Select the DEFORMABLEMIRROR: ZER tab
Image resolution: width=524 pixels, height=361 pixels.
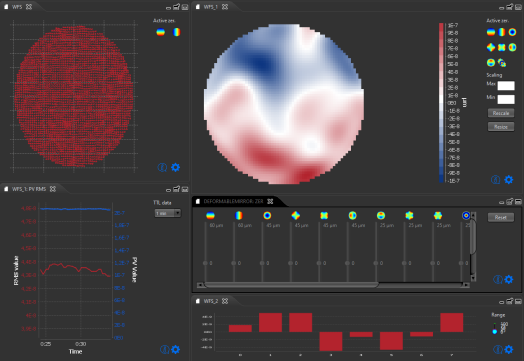point(234,201)
